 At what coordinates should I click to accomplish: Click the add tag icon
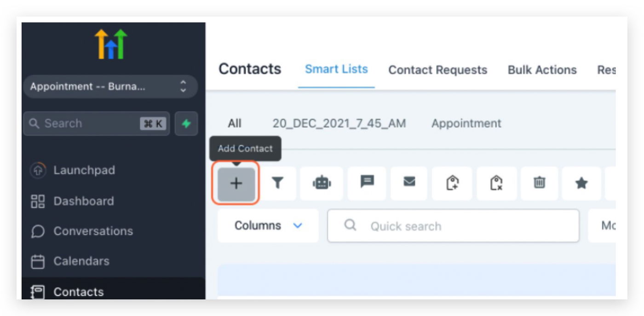(452, 184)
